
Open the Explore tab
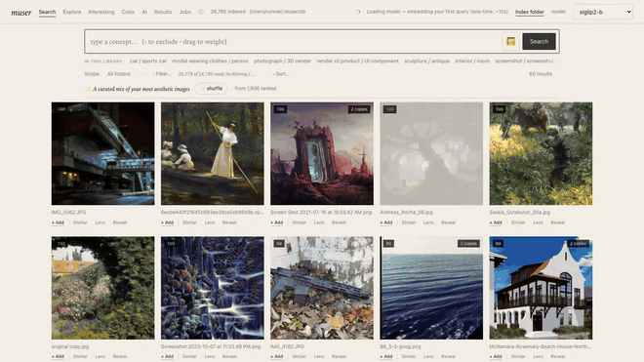[72, 12]
